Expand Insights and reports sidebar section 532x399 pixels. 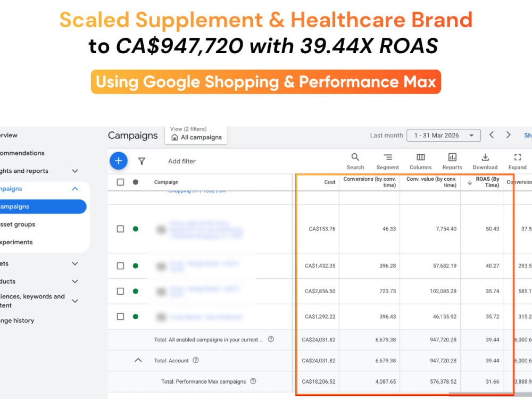coord(76,171)
